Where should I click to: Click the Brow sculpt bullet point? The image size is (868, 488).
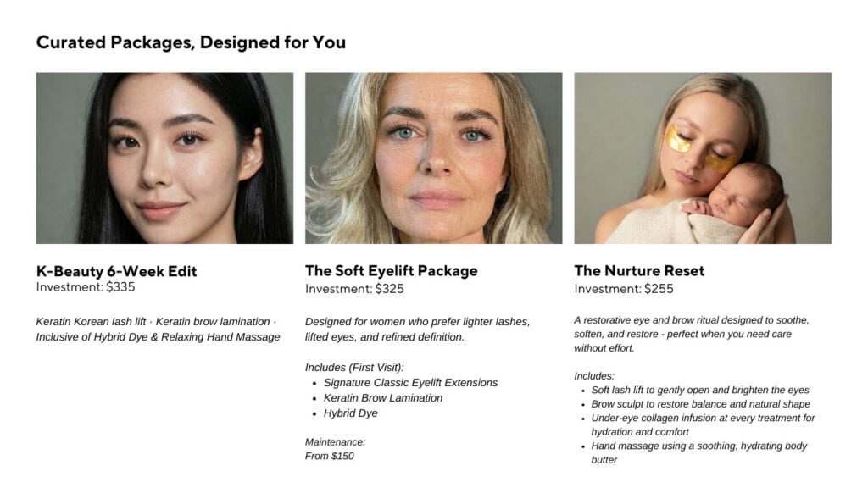pos(700,404)
